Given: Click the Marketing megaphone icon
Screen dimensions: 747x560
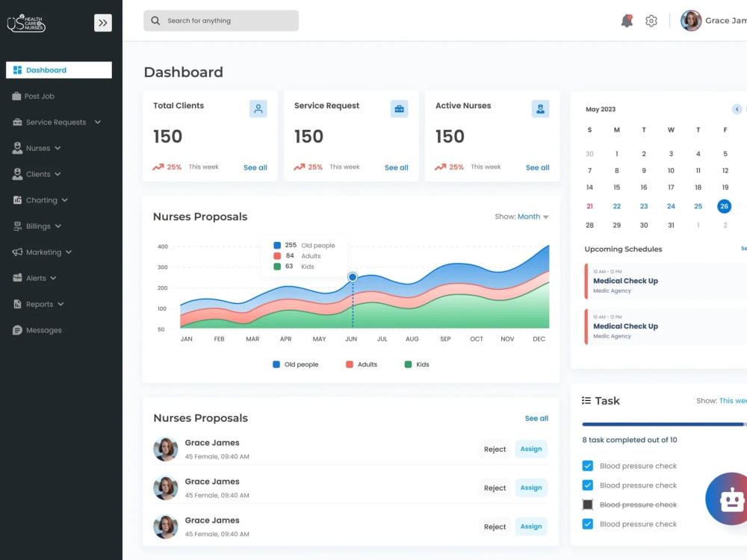Looking at the screenshot, I should click(x=18, y=252).
